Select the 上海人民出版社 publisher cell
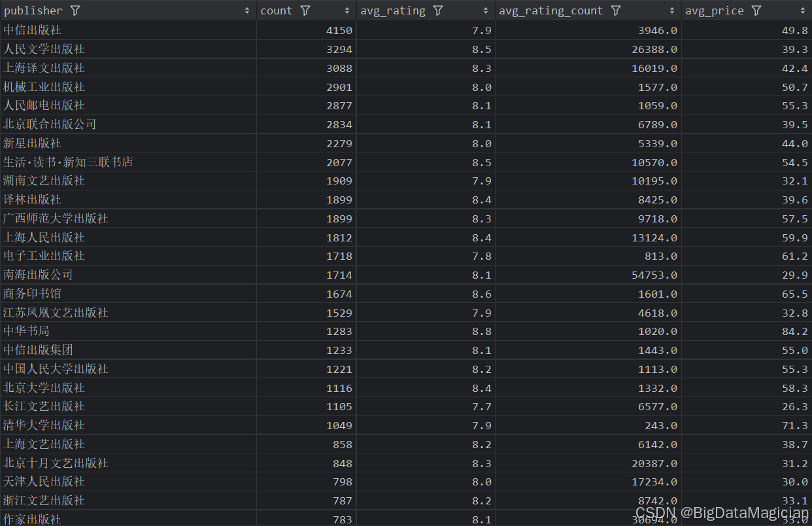 click(x=128, y=237)
